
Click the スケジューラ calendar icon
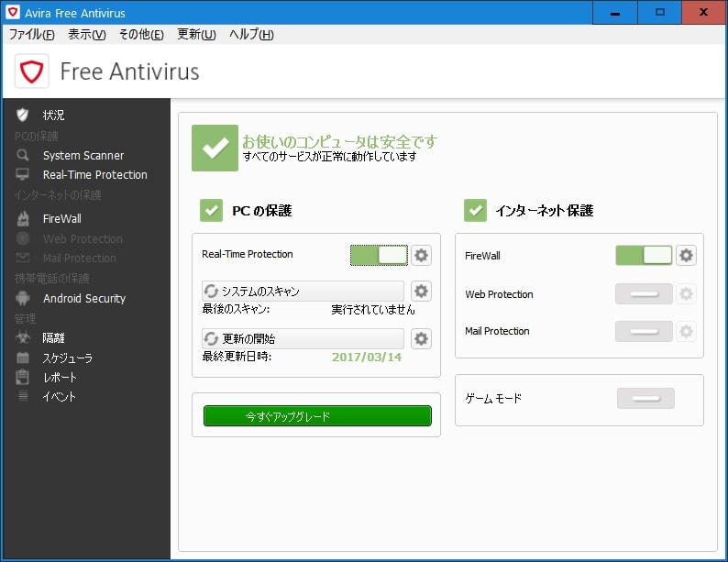23,358
